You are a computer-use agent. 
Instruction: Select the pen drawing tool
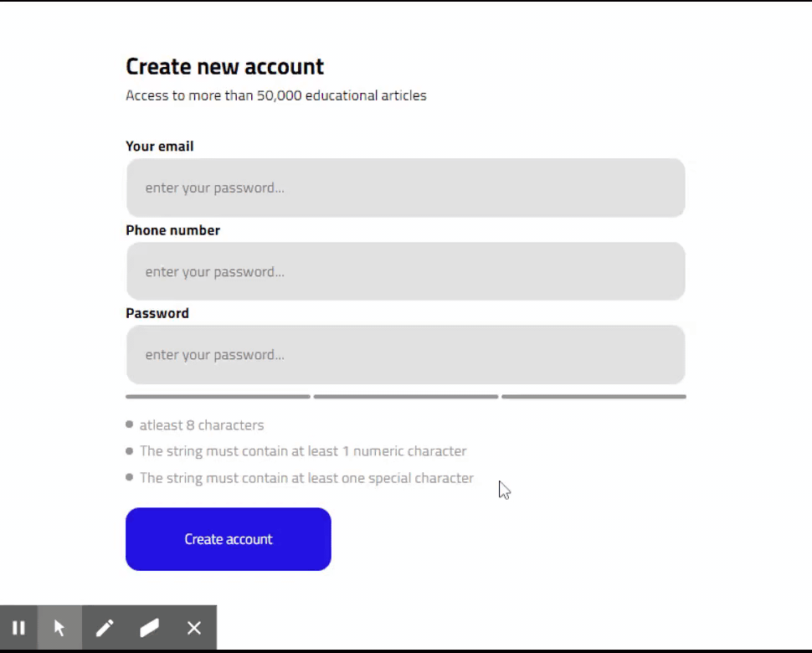tap(105, 628)
